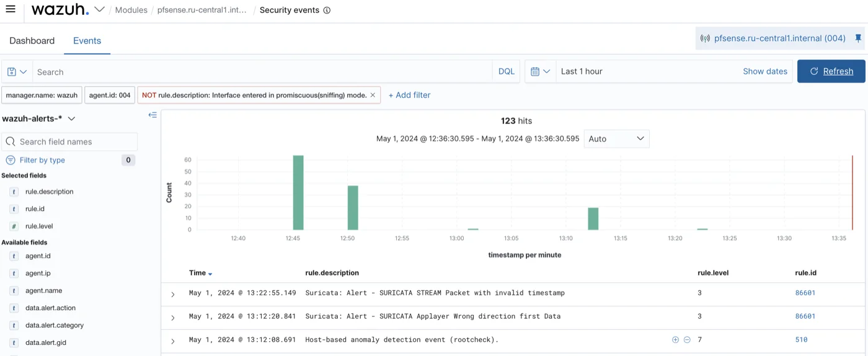Add a new filter
868x356 pixels.
[x=409, y=95]
